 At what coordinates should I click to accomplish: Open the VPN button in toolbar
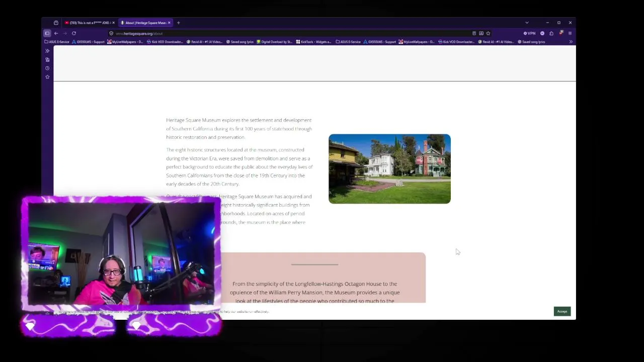click(529, 33)
